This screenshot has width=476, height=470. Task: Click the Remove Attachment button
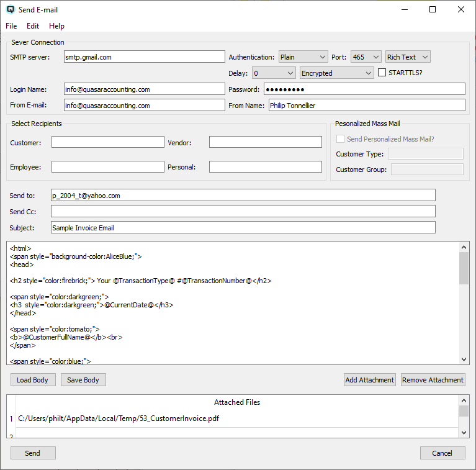pyautogui.click(x=433, y=380)
